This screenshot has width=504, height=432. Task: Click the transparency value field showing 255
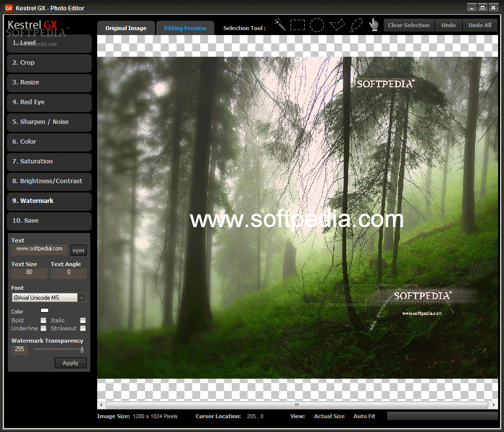(x=19, y=350)
